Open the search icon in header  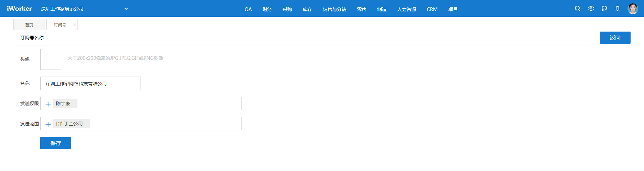[578, 8]
